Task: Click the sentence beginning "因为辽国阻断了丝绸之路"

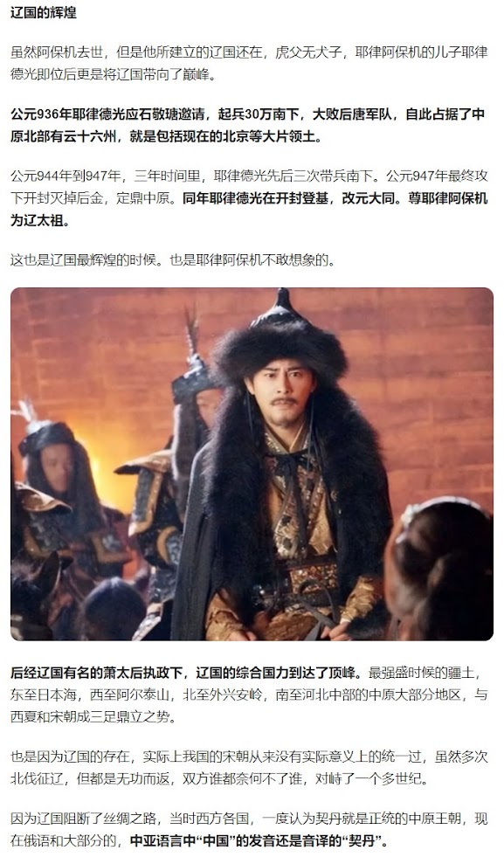Action: (249, 830)
